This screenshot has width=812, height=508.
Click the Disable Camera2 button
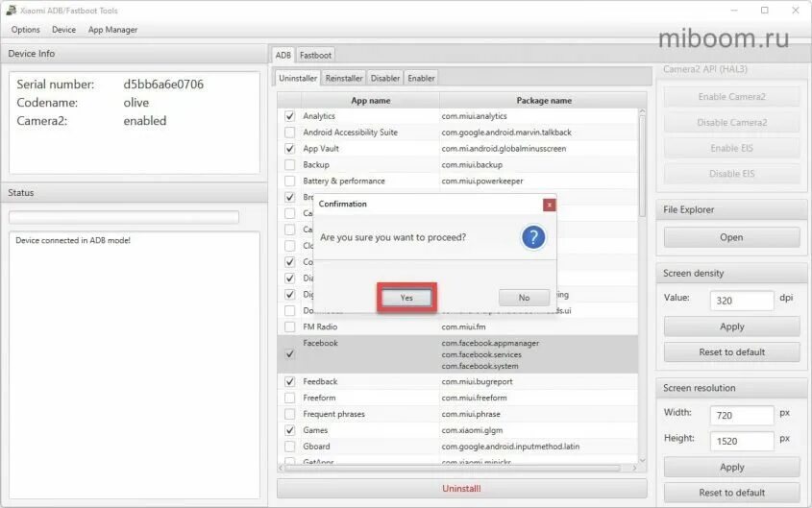click(731, 123)
